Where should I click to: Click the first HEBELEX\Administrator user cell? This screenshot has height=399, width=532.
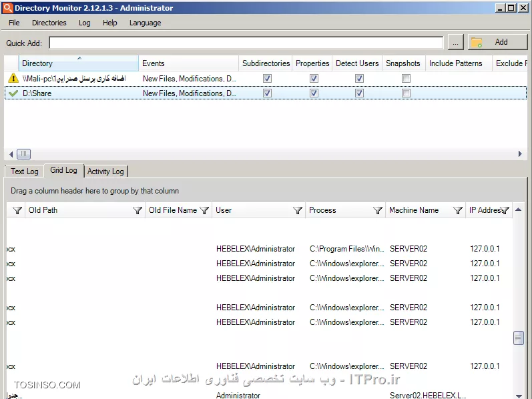coord(256,249)
